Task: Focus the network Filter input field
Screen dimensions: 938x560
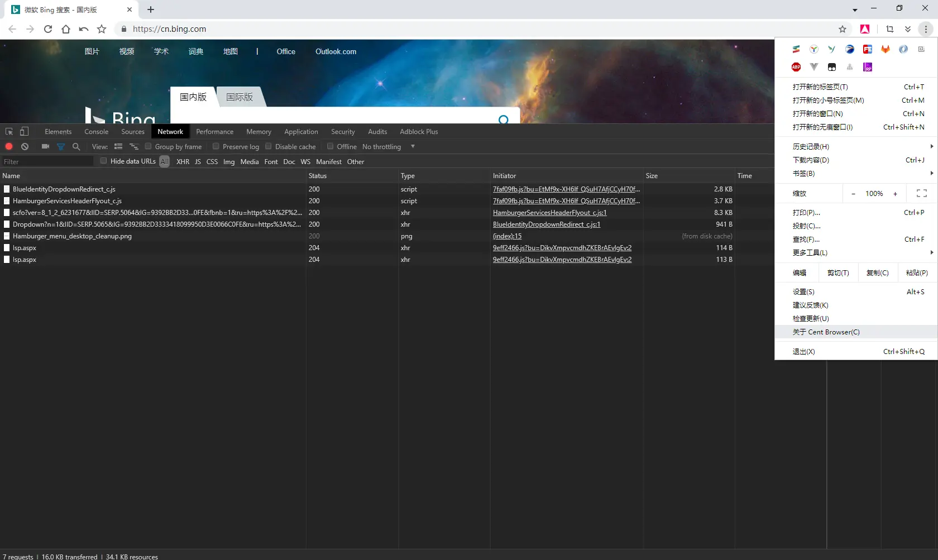Action: [x=47, y=161]
